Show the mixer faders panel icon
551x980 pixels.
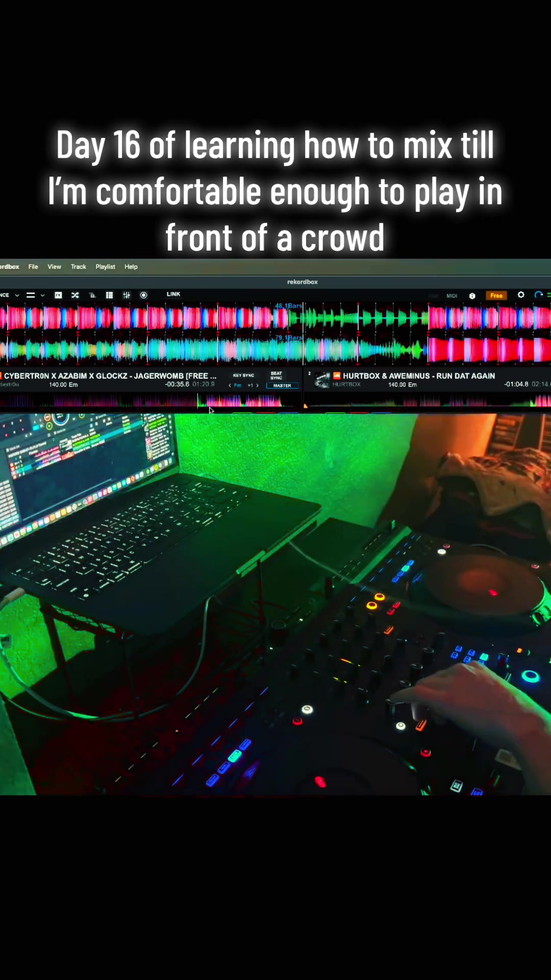(127, 295)
